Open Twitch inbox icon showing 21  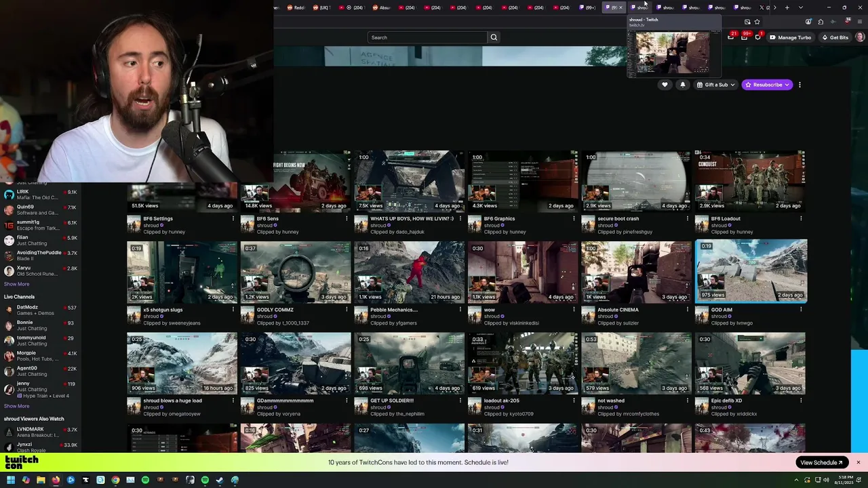(731, 37)
